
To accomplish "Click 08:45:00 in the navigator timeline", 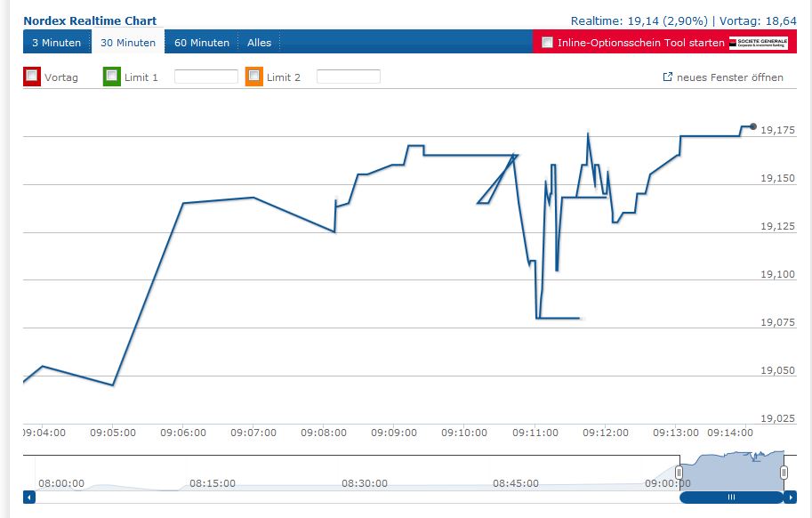I will pyautogui.click(x=516, y=483).
